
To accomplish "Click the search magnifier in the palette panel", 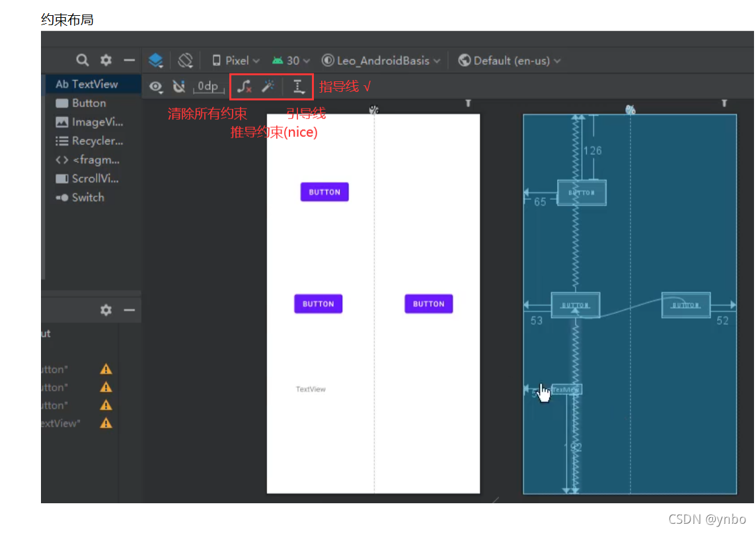I will pyautogui.click(x=82, y=60).
